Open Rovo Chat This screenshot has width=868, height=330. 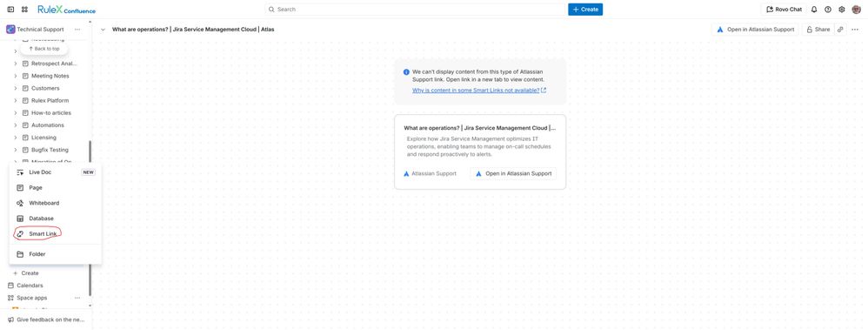[x=784, y=10]
